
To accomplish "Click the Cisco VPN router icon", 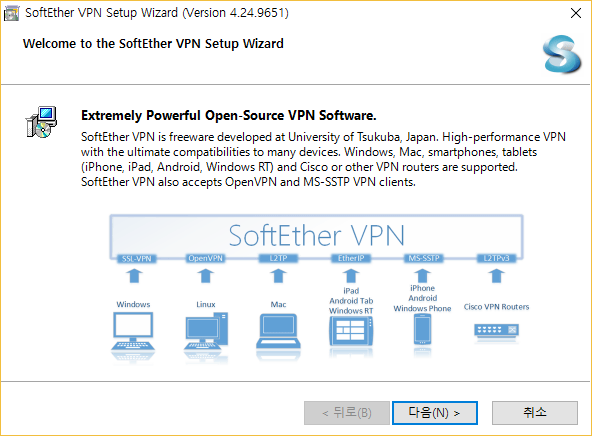I will point(496,330).
